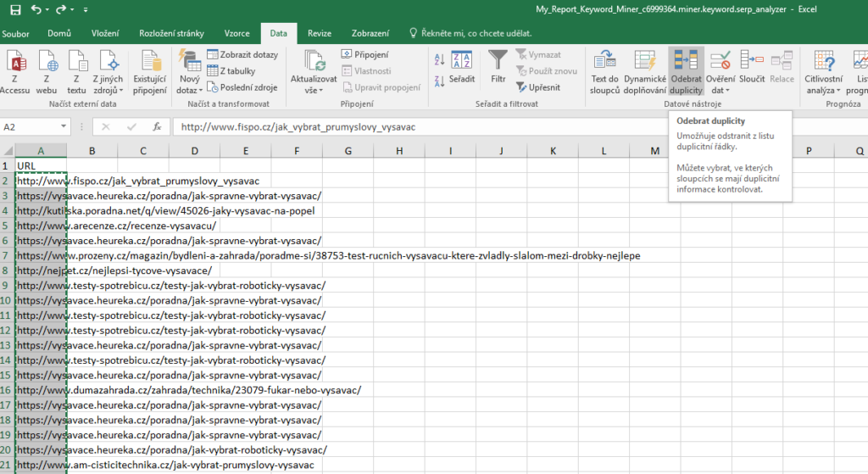Click Odebrat duplicity
This screenshot has height=474, width=868.
click(686, 72)
